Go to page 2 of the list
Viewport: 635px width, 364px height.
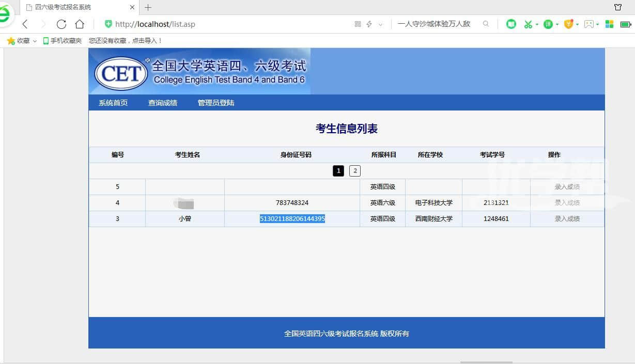355,171
